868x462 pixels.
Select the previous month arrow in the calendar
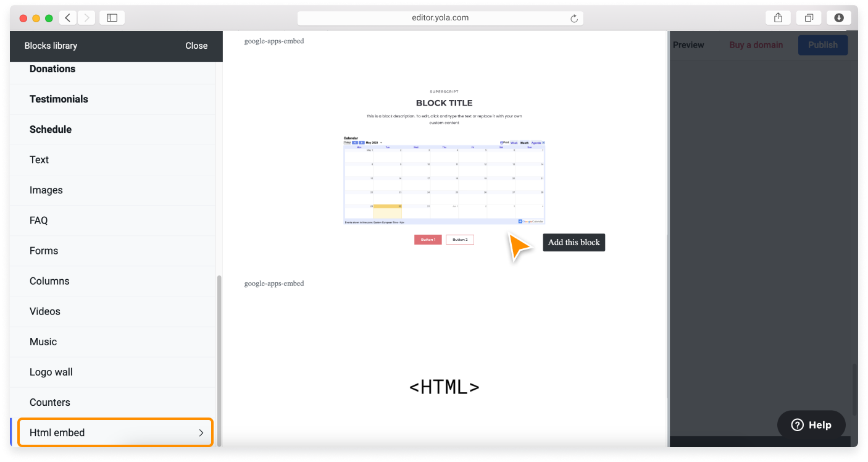click(356, 142)
